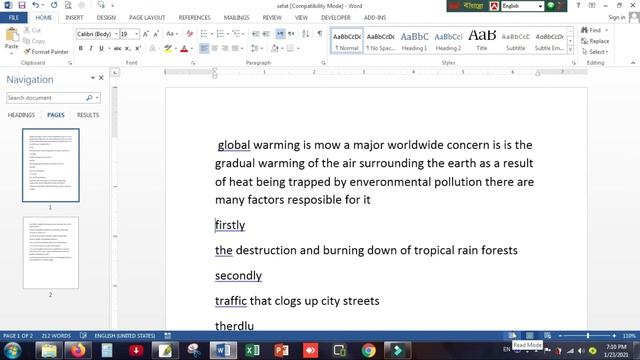
Task: Click the Format Painter tool
Action: click(x=46, y=52)
